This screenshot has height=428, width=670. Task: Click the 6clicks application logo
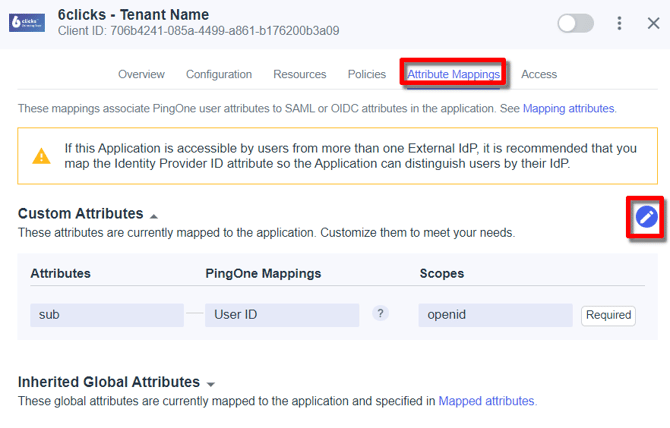click(27, 22)
